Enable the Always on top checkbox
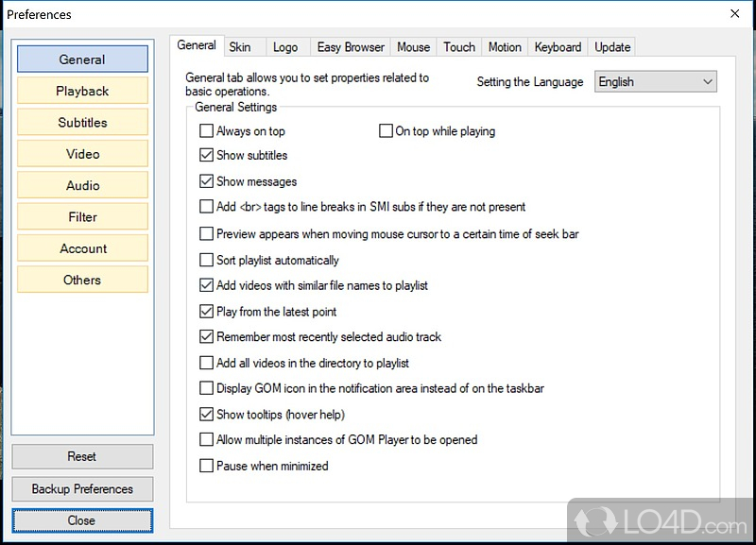This screenshot has height=545, width=756. pos(207,131)
